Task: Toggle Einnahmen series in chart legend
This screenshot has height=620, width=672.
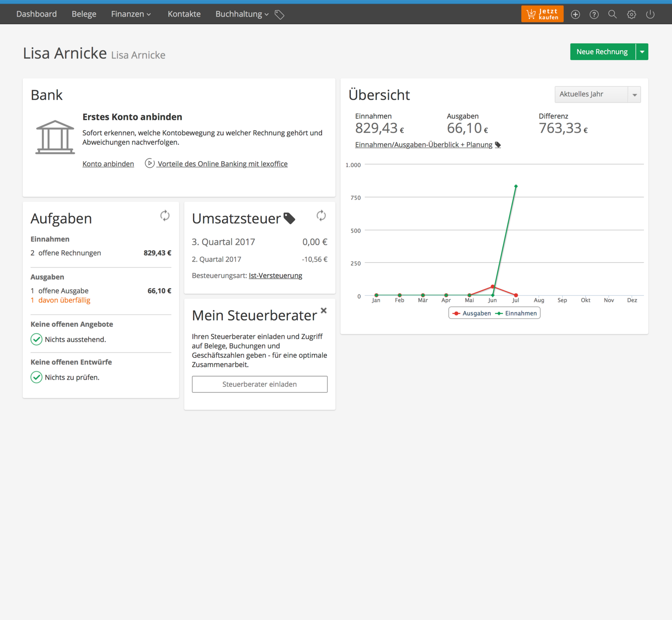Action: [x=516, y=313]
